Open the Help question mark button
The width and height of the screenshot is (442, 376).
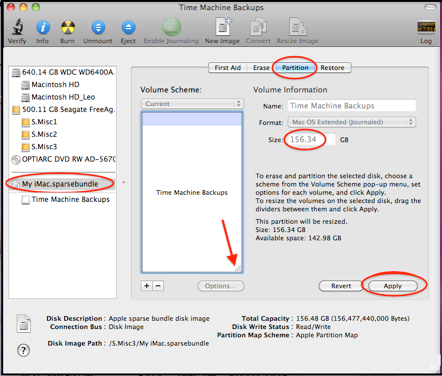23,350
